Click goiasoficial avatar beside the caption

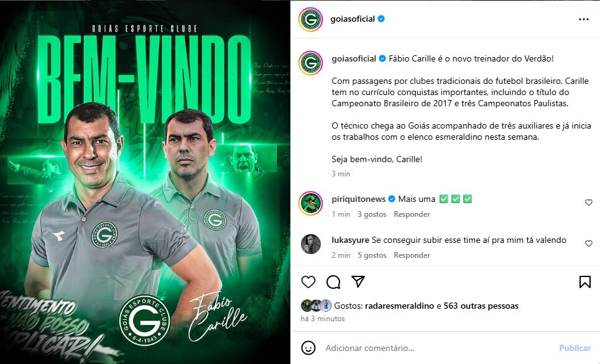[x=310, y=63]
